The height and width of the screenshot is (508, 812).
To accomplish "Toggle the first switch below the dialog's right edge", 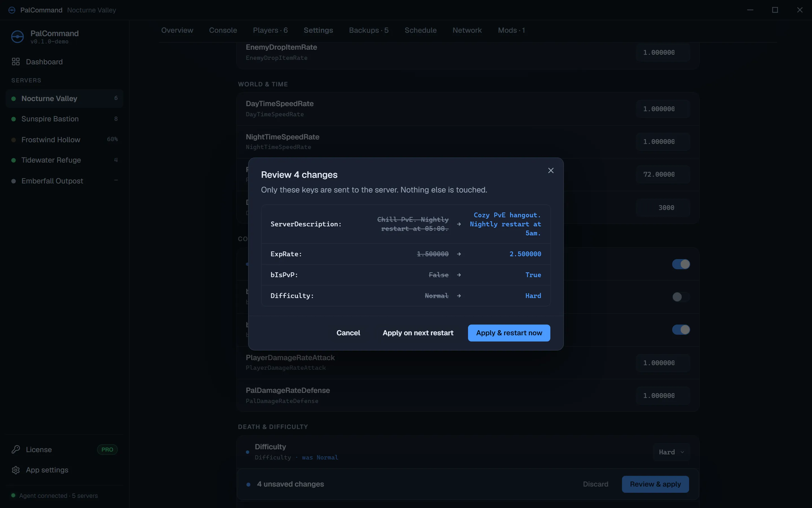I will tap(681, 264).
